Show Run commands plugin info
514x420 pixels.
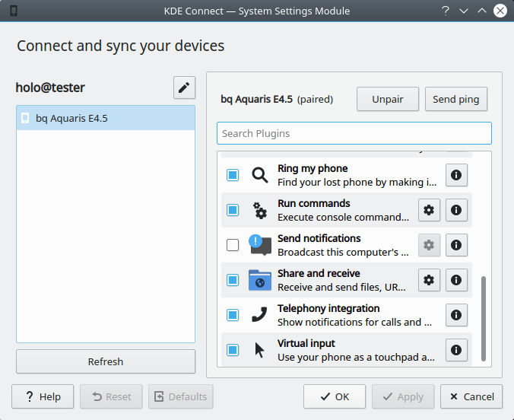click(x=456, y=210)
